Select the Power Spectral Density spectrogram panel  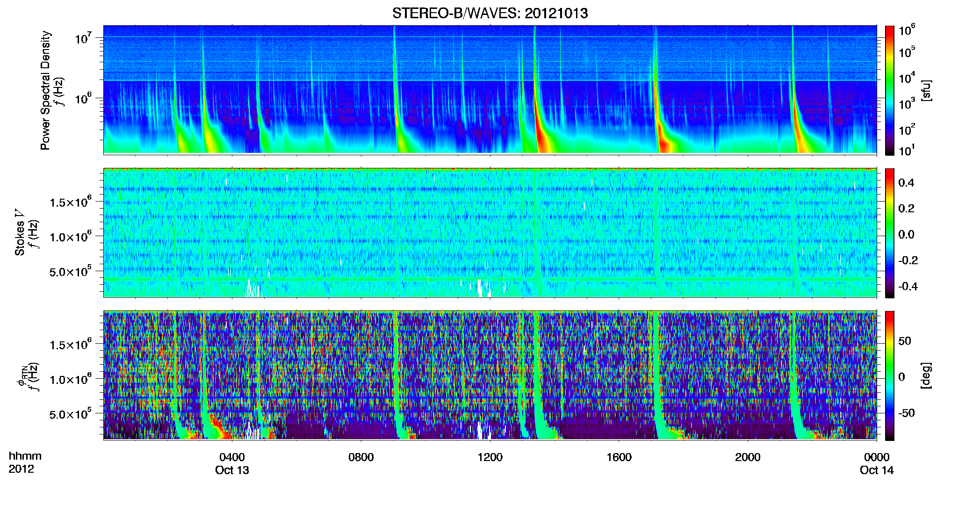[x=490, y=90]
